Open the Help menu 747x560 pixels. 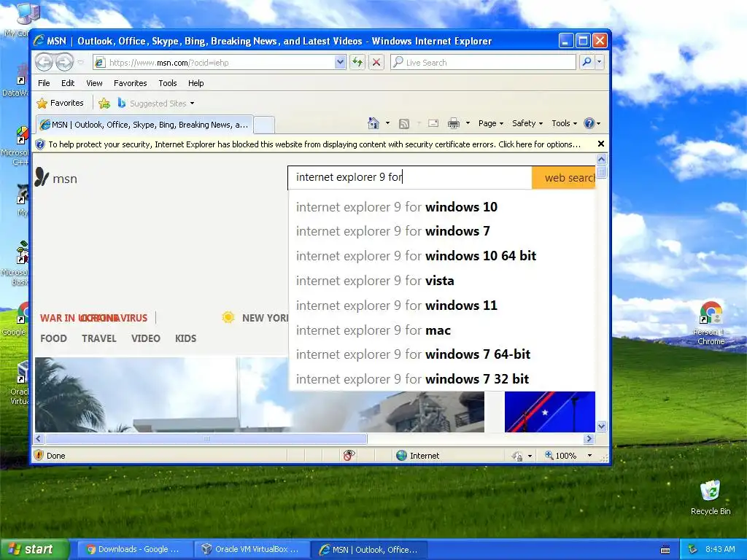[196, 83]
